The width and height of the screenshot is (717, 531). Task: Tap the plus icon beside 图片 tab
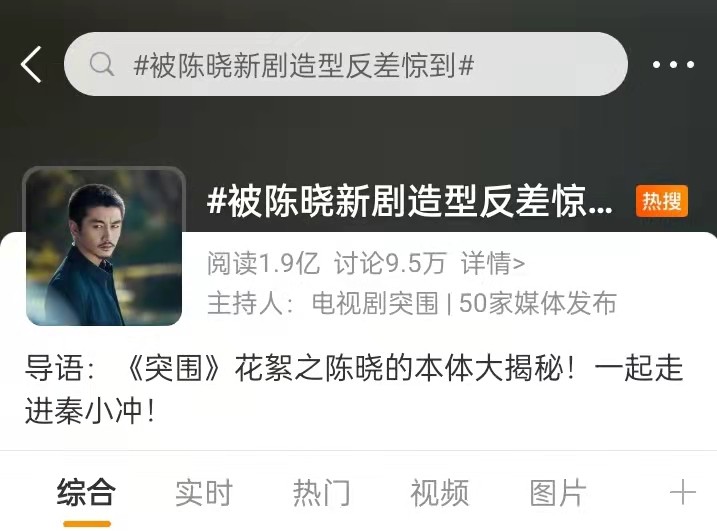coord(682,492)
